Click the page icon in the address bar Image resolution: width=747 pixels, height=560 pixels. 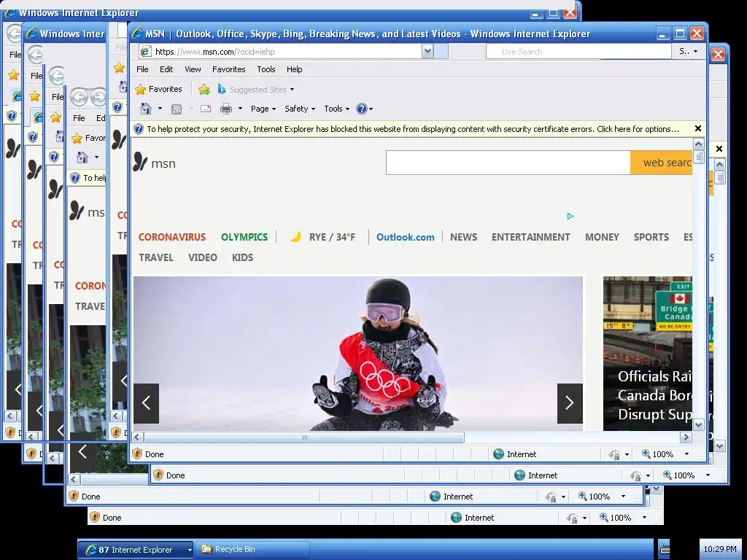pyautogui.click(x=146, y=52)
